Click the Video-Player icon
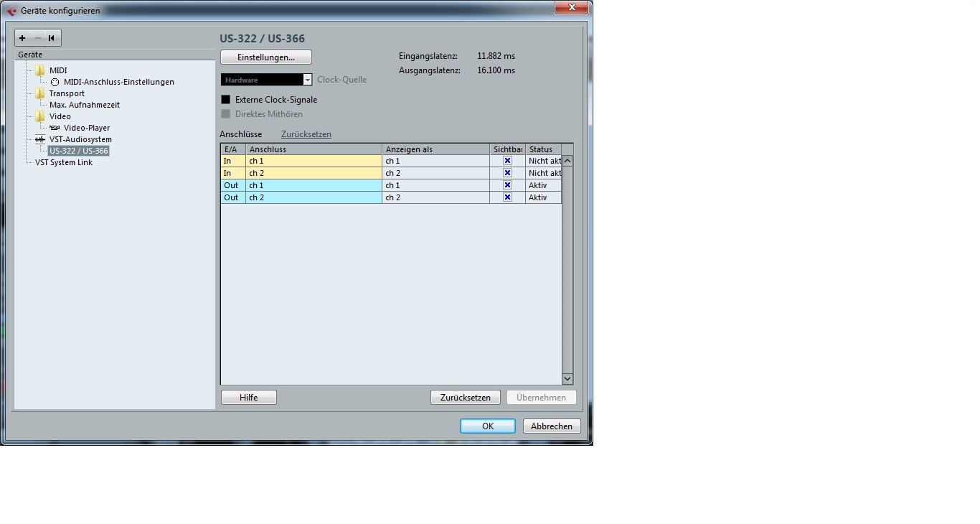The image size is (980, 524). click(x=55, y=128)
